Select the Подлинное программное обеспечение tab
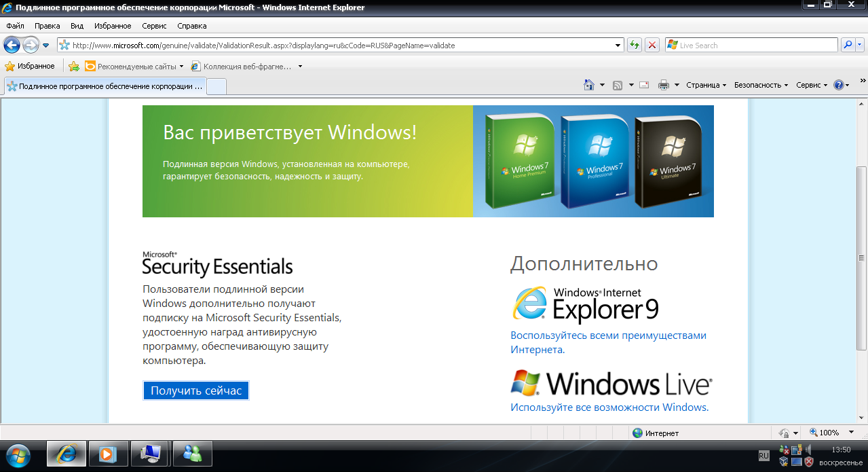 click(105, 86)
